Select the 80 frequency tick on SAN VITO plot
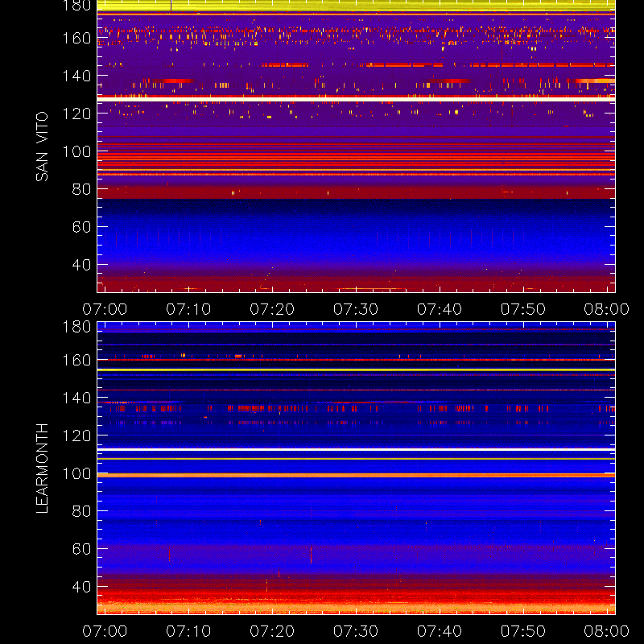 click(81, 189)
